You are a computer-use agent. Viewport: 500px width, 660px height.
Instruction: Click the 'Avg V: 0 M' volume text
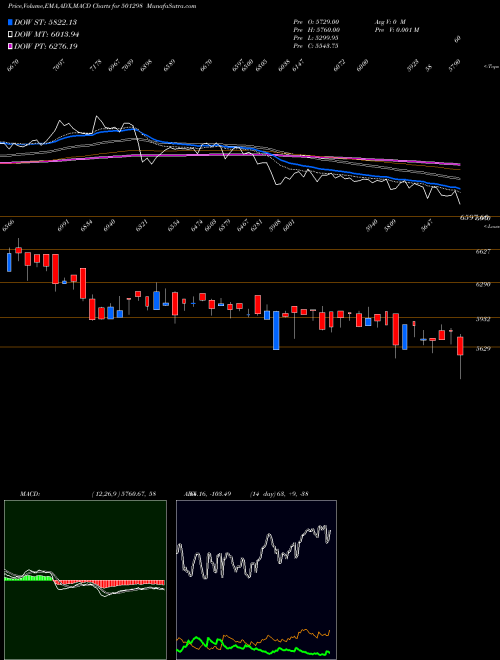pyautogui.click(x=389, y=21)
